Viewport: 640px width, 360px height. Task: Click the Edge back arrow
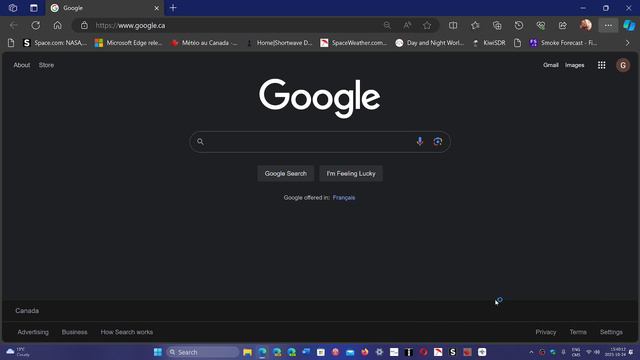(x=13, y=25)
